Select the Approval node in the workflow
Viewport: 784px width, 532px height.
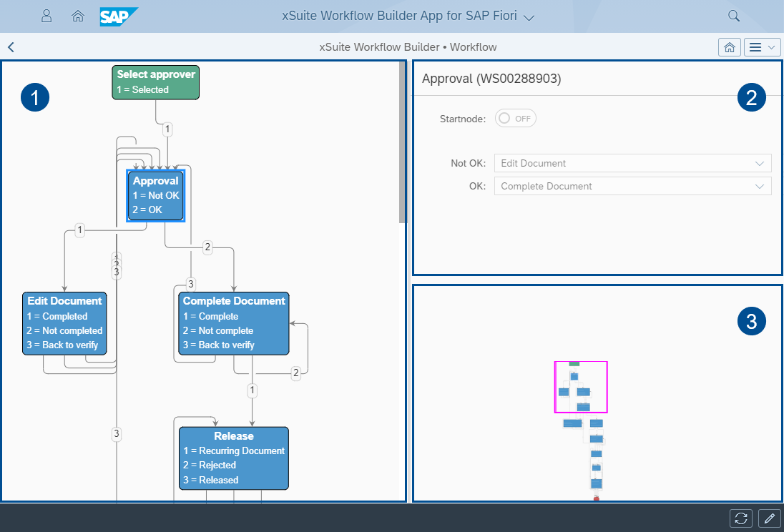pos(155,195)
